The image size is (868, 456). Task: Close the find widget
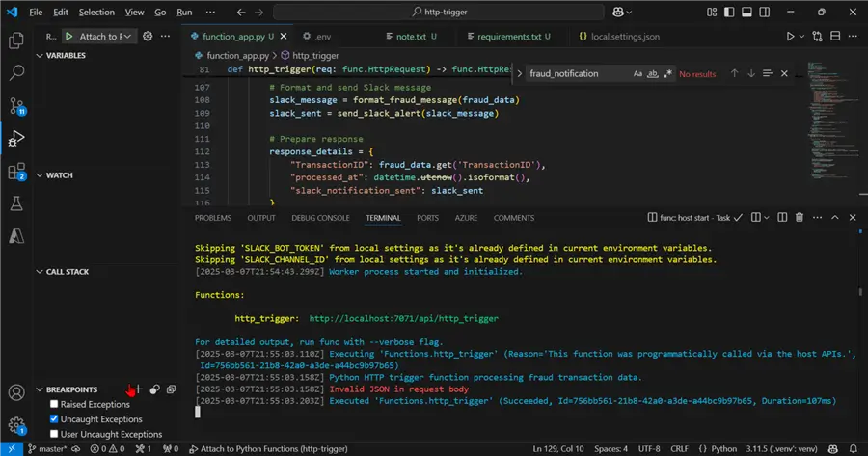click(784, 73)
